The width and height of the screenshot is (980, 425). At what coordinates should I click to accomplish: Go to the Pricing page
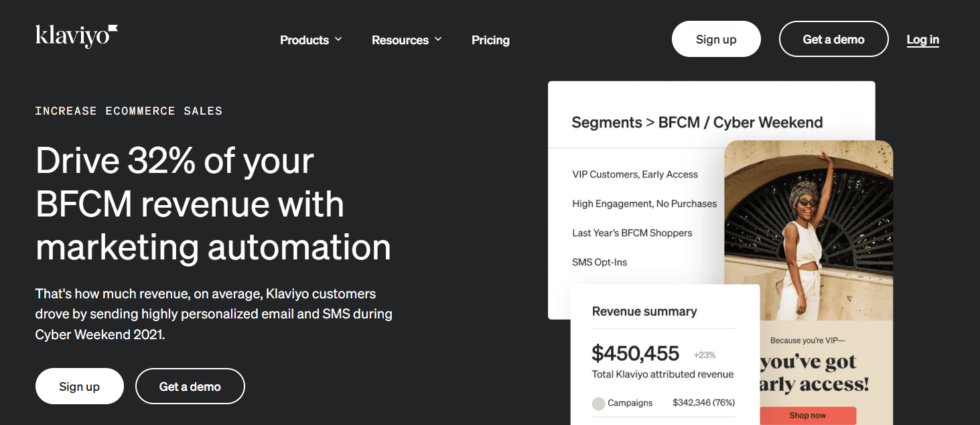tap(490, 40)
